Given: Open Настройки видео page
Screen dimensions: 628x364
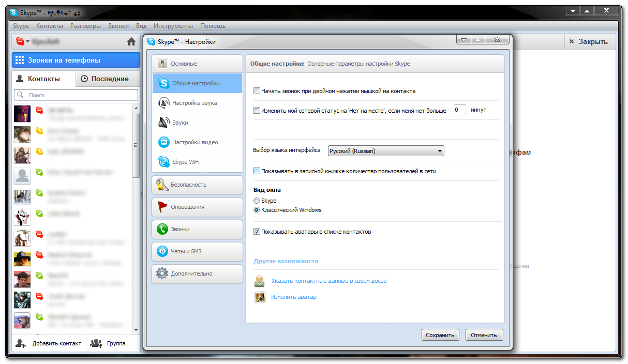Looking at the screenshot, I should pyautogui.click(x=197, y=142).
